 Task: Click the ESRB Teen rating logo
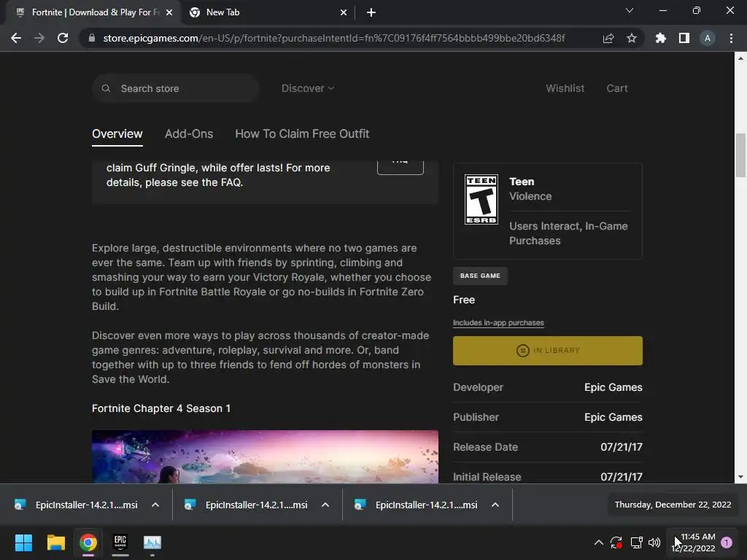[x=481, y=199]
